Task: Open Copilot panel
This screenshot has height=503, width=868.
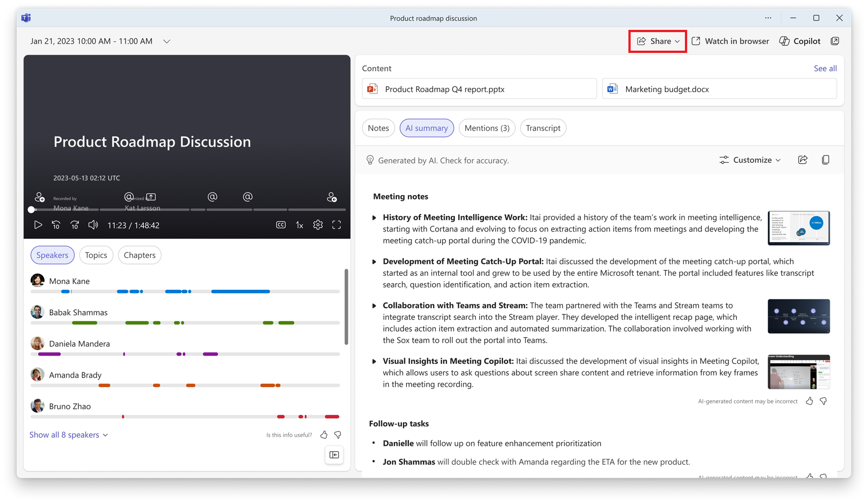Action: 800,41
